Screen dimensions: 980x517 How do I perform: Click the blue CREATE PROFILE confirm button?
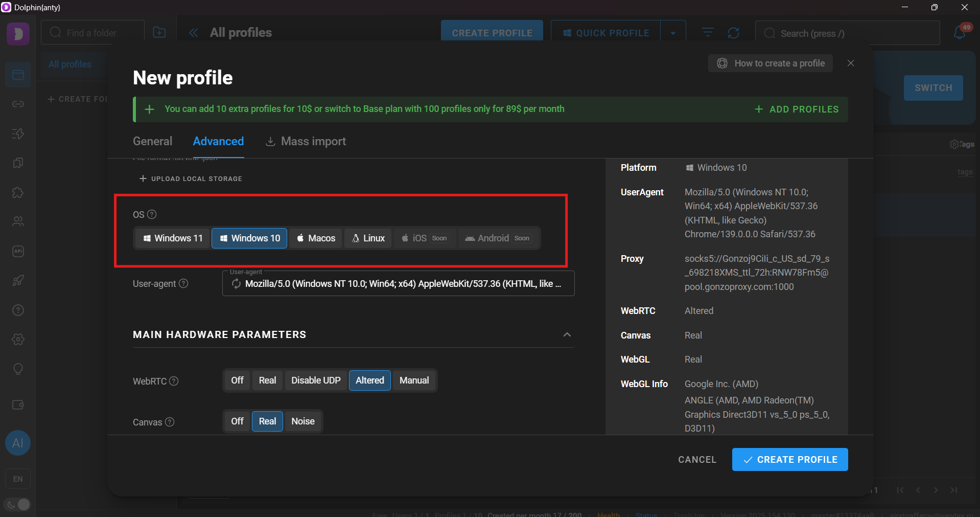click(790, 460)
